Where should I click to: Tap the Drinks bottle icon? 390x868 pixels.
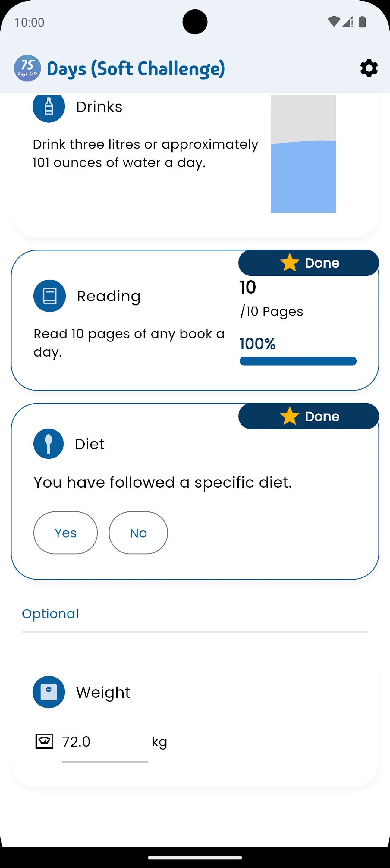click(49, 106)
